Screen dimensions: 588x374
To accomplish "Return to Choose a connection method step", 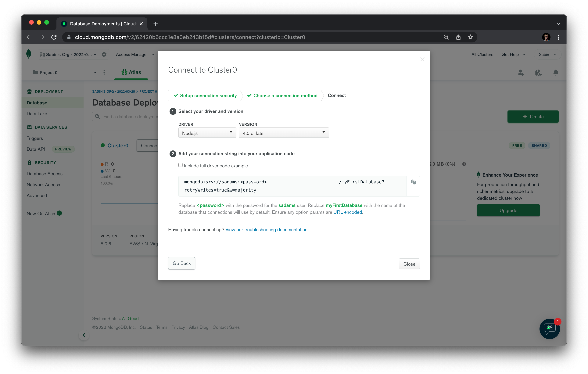I will 282,95.
